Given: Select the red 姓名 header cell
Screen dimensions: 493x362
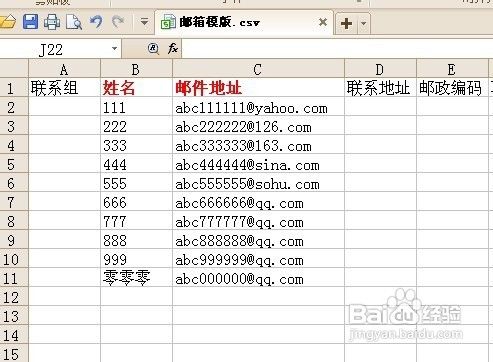Looking at the screenshot, I should point(136,88).
